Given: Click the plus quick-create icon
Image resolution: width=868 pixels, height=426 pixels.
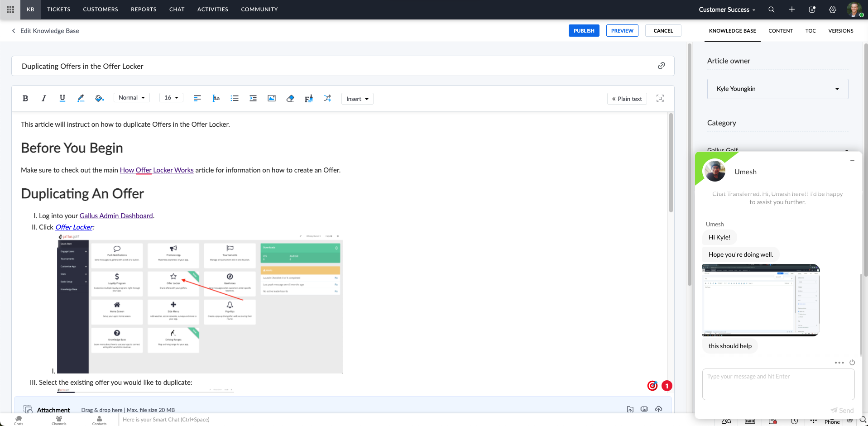Looking at the screenshot, I should point(792,10).
